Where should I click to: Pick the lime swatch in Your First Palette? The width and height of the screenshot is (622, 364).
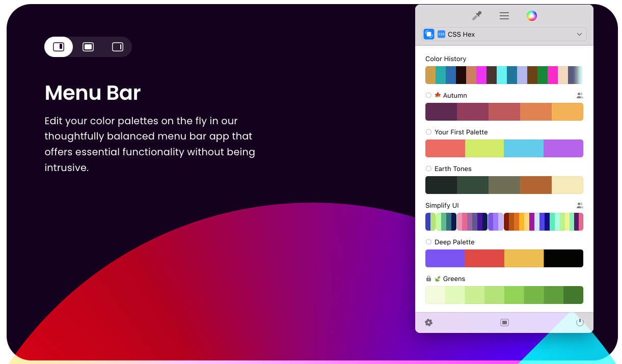(x=484, y=148)
